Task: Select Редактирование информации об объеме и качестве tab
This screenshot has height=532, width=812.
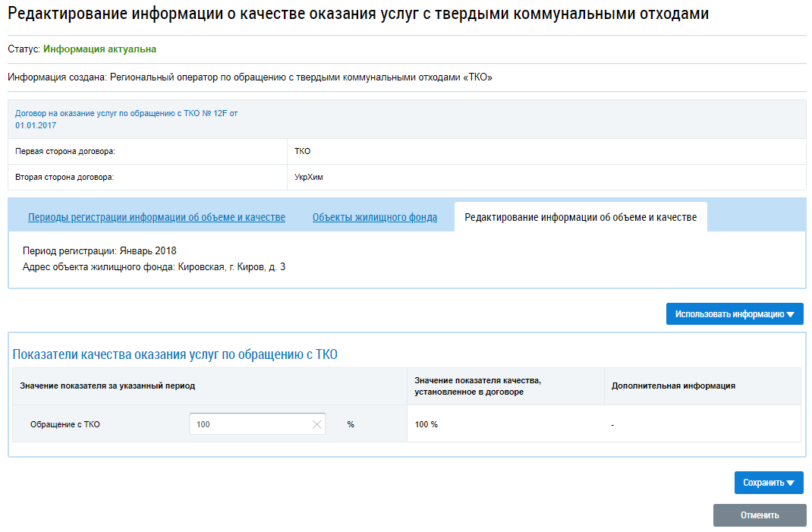Action: pyautogui.click(x=580, y=218)
